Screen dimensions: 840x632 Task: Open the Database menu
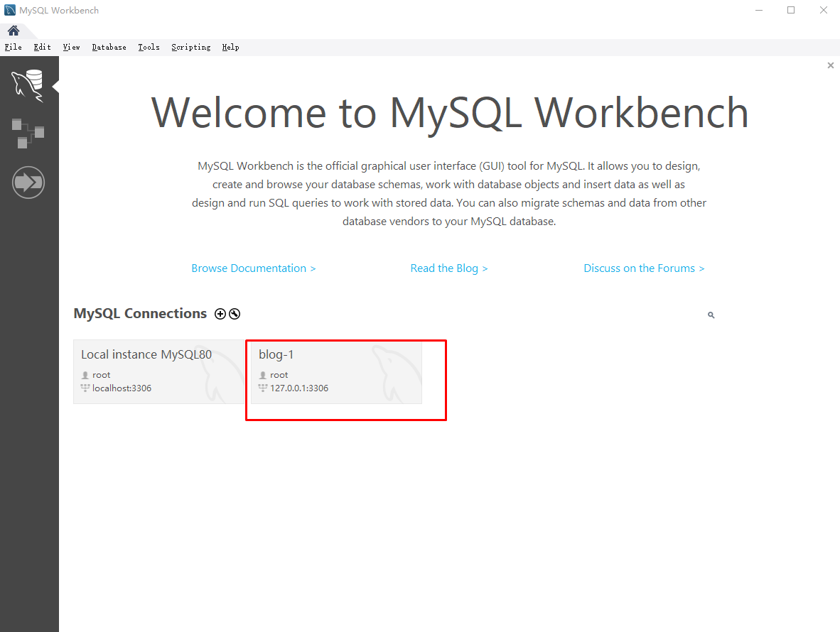(x=109, y=47)
